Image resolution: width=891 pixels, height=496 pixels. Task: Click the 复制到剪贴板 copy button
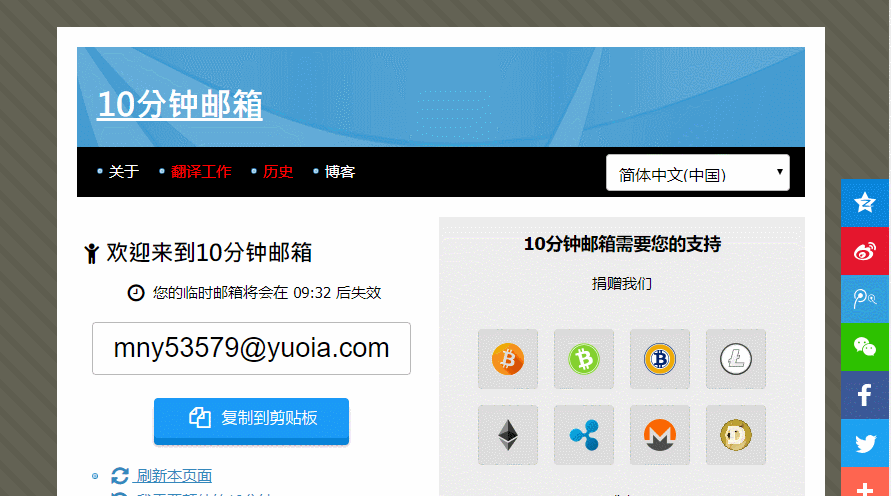coord(251,420)
